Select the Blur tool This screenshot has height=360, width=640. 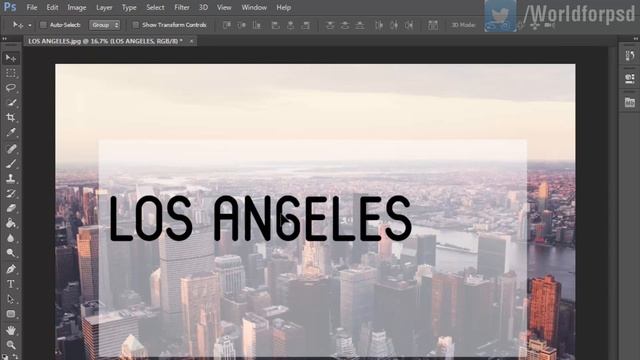(x=11, y=238)
